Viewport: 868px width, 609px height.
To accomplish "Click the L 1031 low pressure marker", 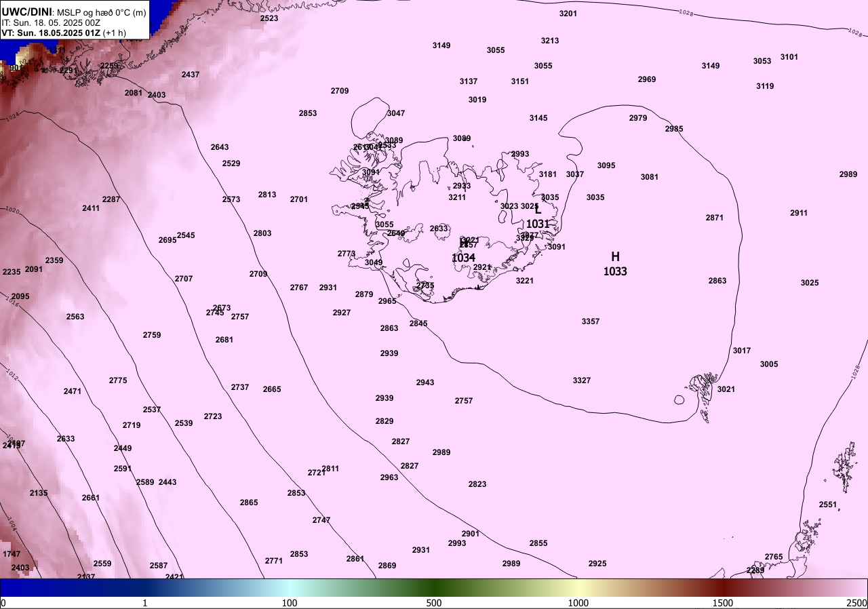I will [538, 217].
